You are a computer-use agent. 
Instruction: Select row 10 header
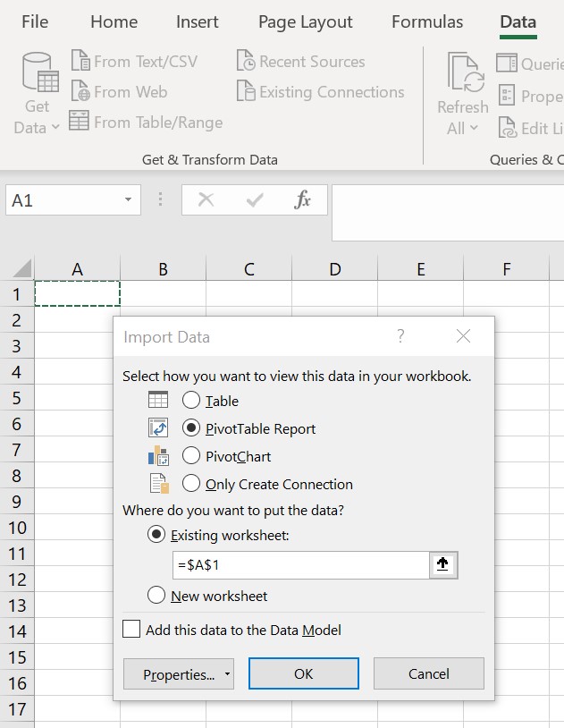coord(17,527)
